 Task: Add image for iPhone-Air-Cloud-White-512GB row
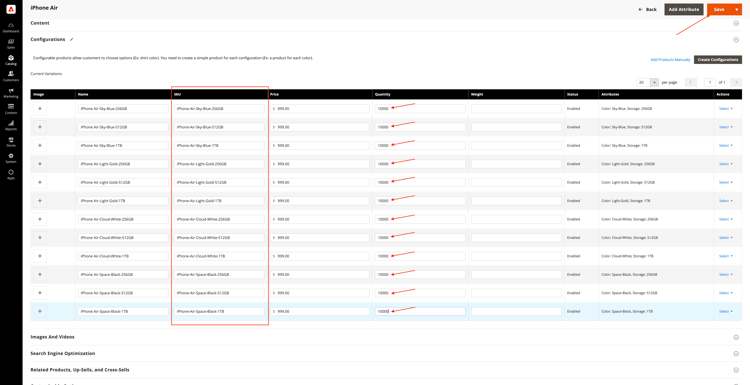click(40, 238)
